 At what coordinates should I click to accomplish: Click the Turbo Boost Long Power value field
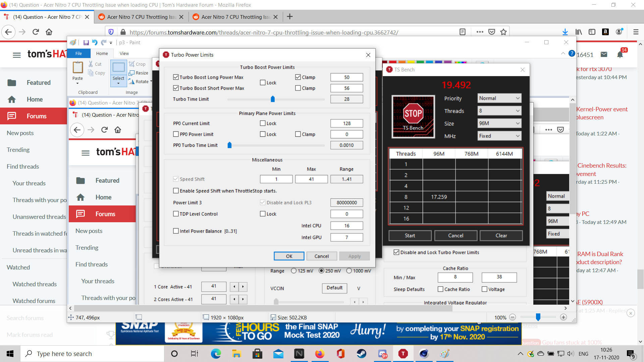(346, 77)
